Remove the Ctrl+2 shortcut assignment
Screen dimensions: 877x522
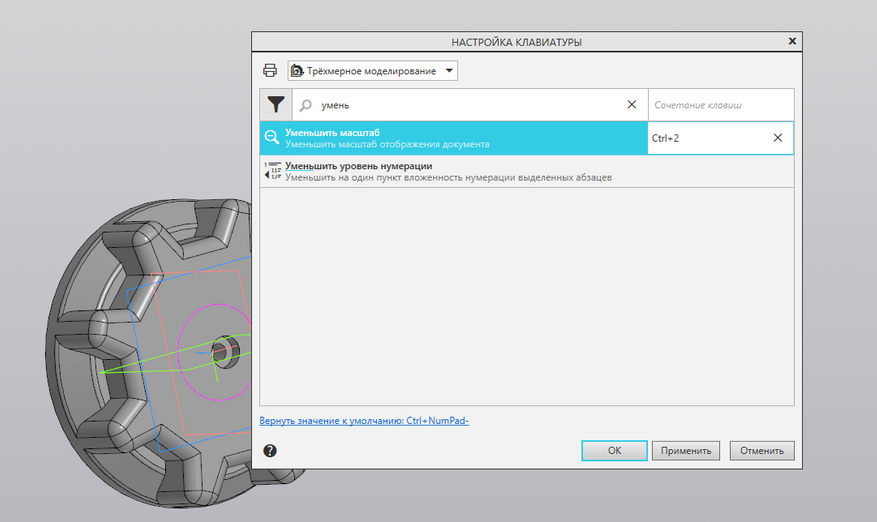(777, 138)
